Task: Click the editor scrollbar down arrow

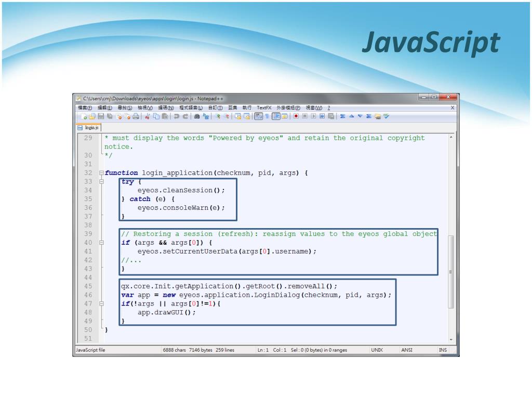Action: coord(451,339)
